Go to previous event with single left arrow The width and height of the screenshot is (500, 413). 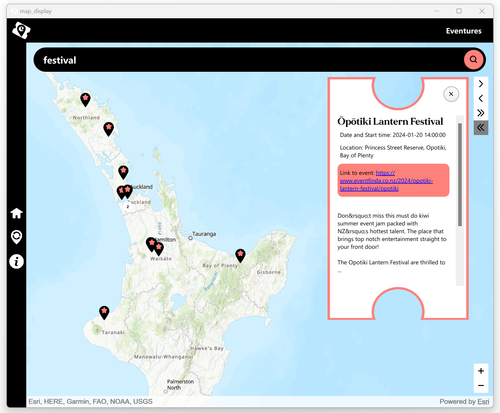click(481, 98)
